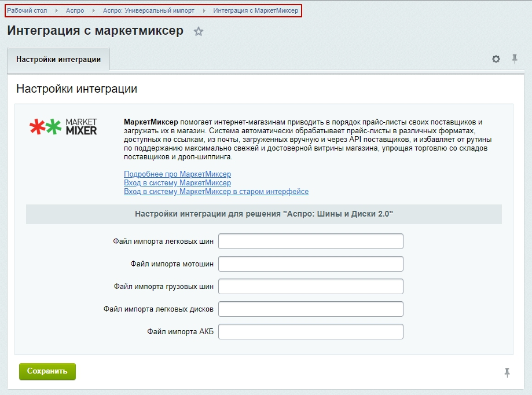The image size is (532, 395).
Task: Open Аспро: Универсальный импорт breadcrumb
Action: (149, 10)
